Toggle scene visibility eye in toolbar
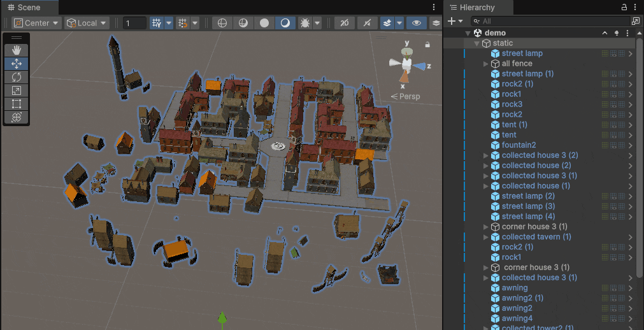This screenshot has height=330, width=644. 417,23
